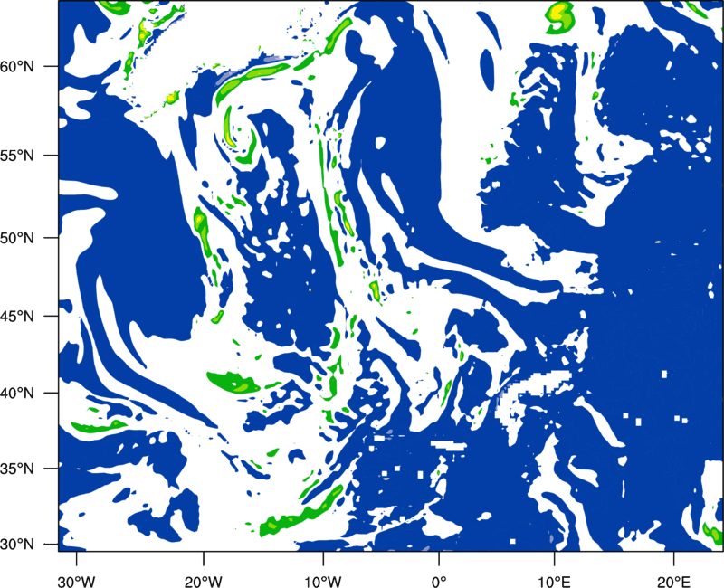Viewport: 724px width, 588px height.
Task: Click the 50°N latitude label
Action: click(x=17, y=238)
